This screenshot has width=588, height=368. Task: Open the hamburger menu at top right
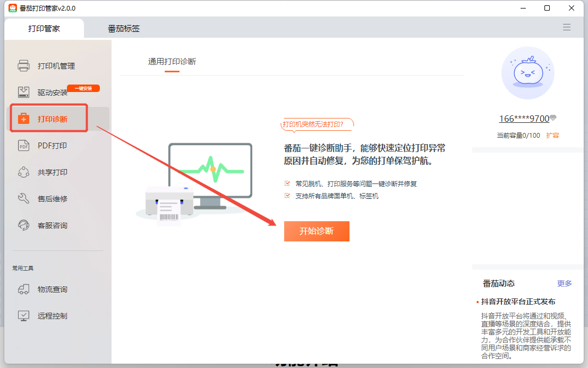tap(567, 27)
